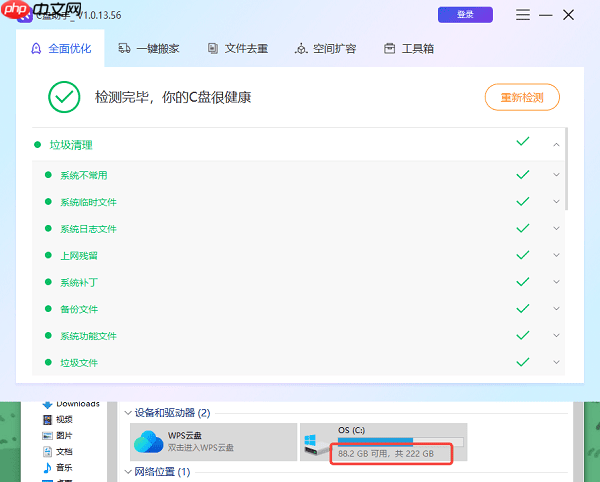Select the 上网残留 item label
Viewport: 600px width, 482px height.
coord(79,256)
